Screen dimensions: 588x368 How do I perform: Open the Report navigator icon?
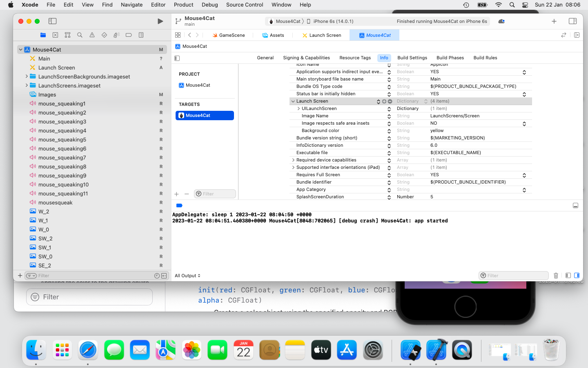pyautogui.click(x=141, y=35)
